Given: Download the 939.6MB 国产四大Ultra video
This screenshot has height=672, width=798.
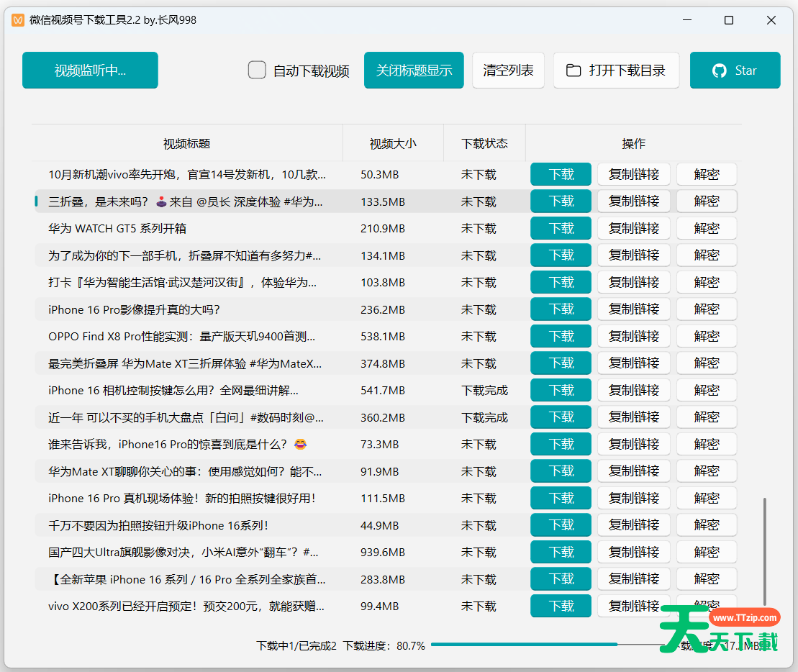Looking at the screenshot, I should (561, 552).
